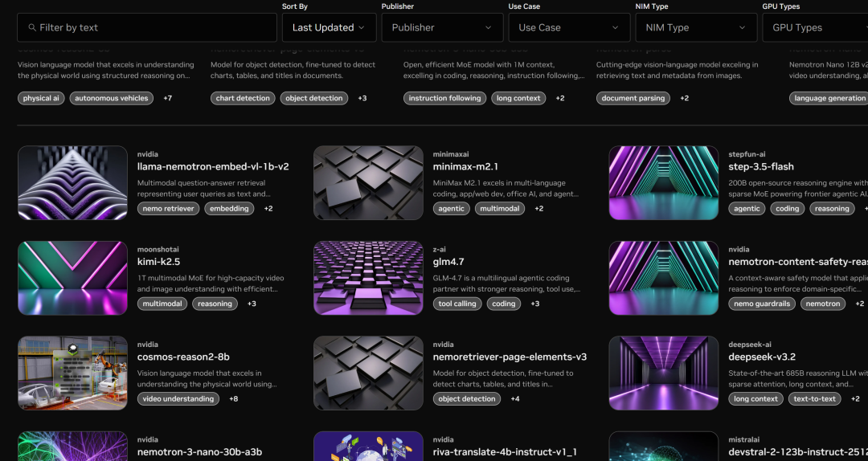
Task: Click the multimodal tag under minimax-m2.1
Action: point(499,209)
